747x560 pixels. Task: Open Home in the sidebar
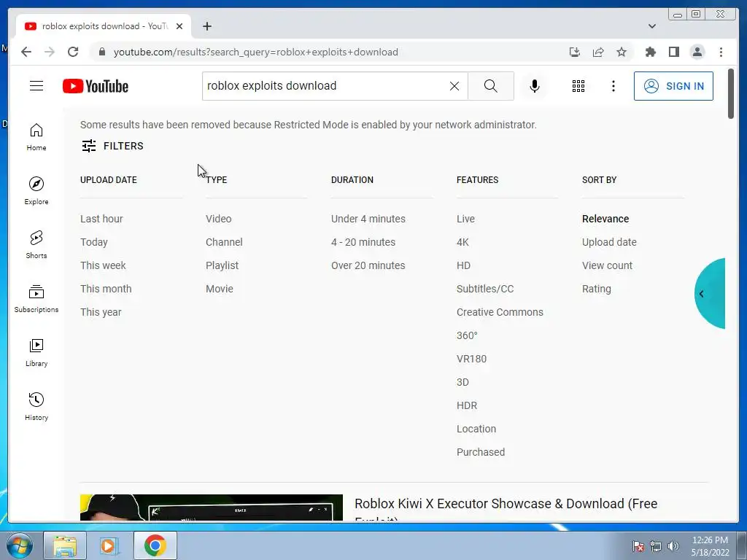click(x=36, y=137)
